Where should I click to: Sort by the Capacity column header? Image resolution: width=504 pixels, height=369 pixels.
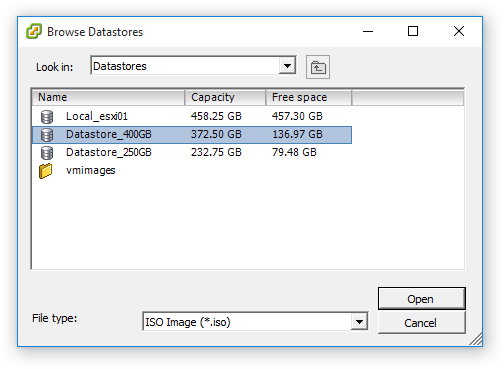225,97
